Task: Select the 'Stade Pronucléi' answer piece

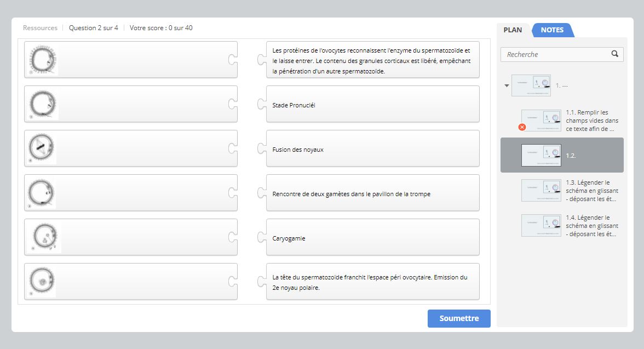Action: (x=372, y=105)
